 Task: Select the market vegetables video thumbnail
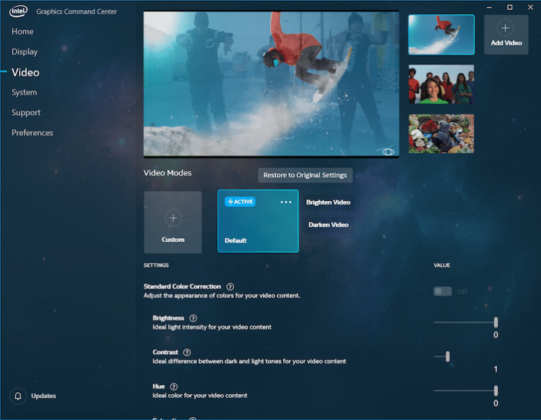coord(441,134)
